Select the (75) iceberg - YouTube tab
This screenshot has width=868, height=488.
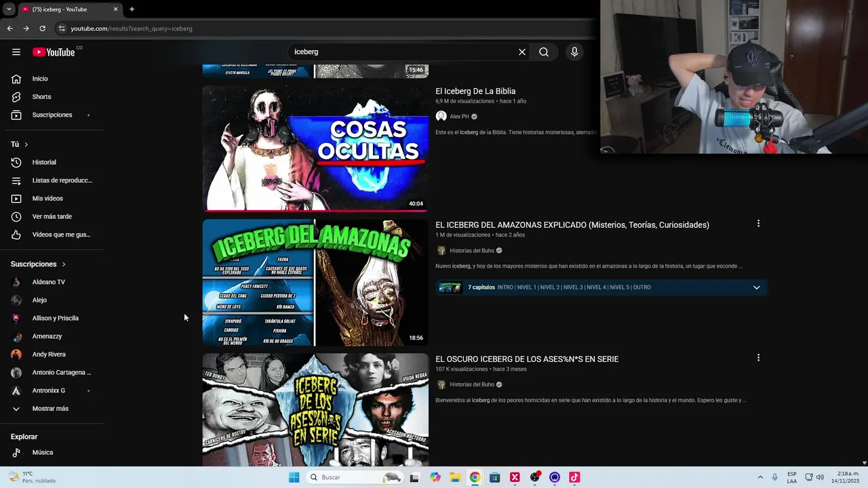tap(69, 9)
